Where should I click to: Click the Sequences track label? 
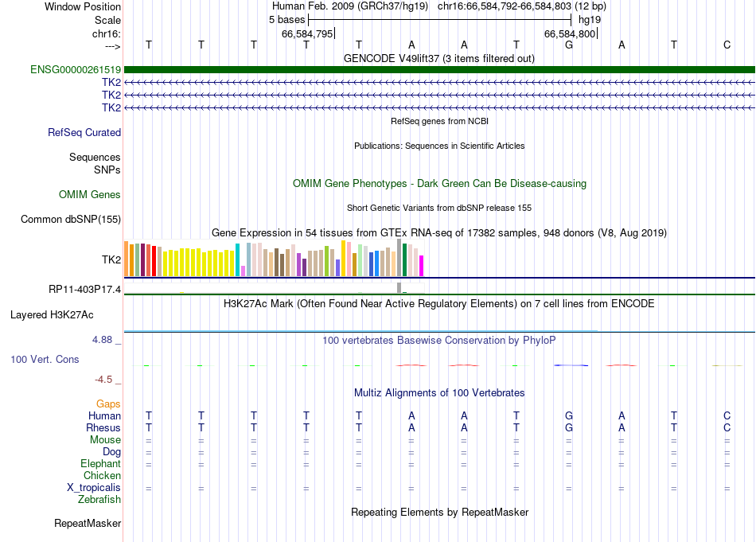(x=95, y=158)
